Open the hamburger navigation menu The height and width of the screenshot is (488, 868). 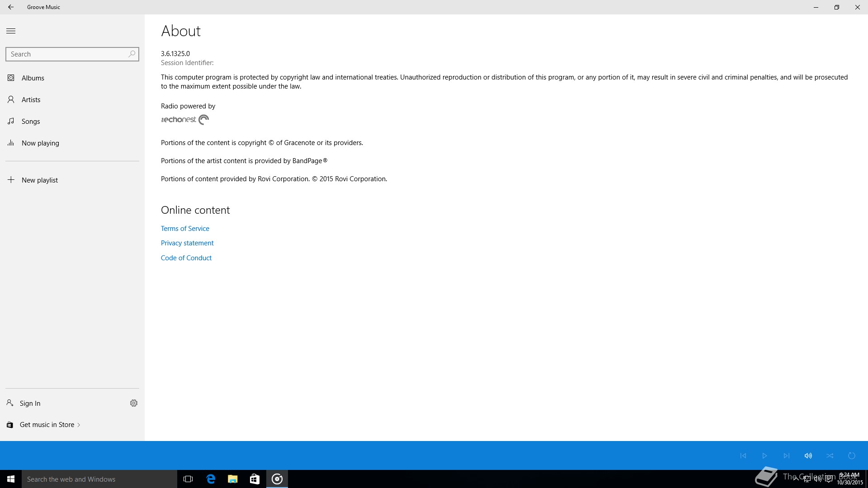(11, 31)
